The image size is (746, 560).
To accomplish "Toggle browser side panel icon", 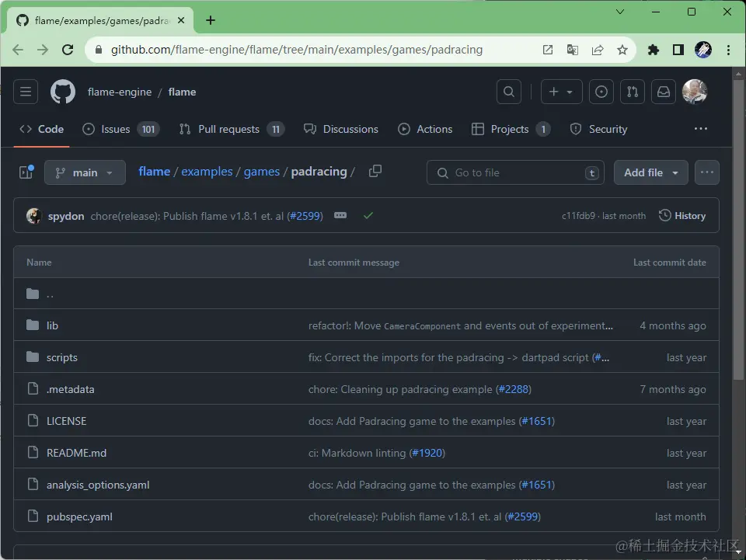I will point(678,50).
